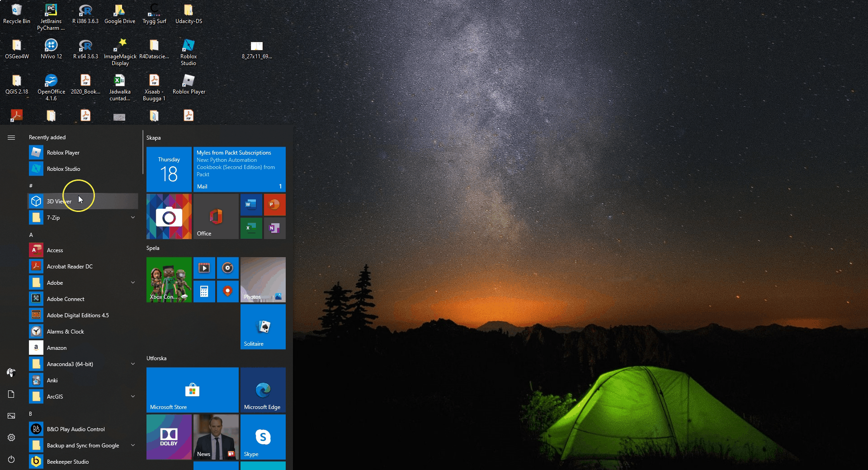Launch Anki from the app list
The width and height of the screenshot is (868, 470).
tap(83, 381)
